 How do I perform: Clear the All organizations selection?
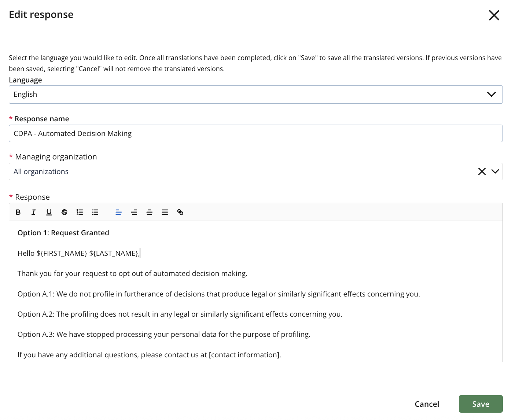482,171
